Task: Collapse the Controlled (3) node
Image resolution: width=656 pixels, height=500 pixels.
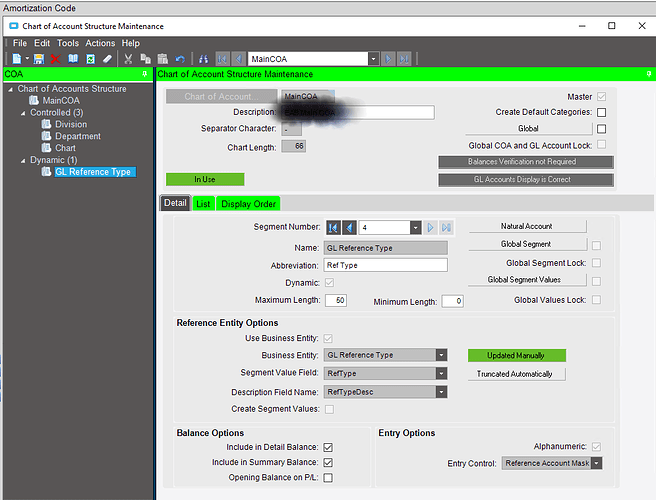Action: point(23,113)
